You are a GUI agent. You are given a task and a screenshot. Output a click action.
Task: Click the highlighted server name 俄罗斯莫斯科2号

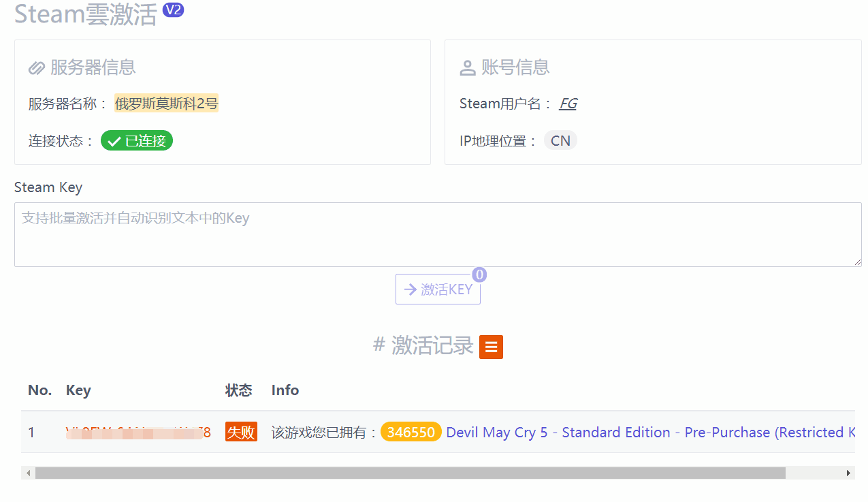[165, 102]
